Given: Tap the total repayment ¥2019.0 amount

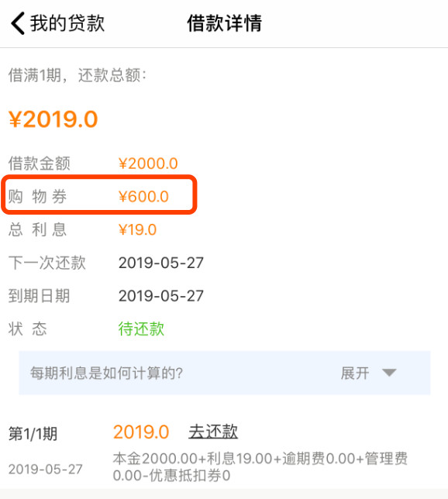Looking at the screenshot, I should tap(53, 119).
